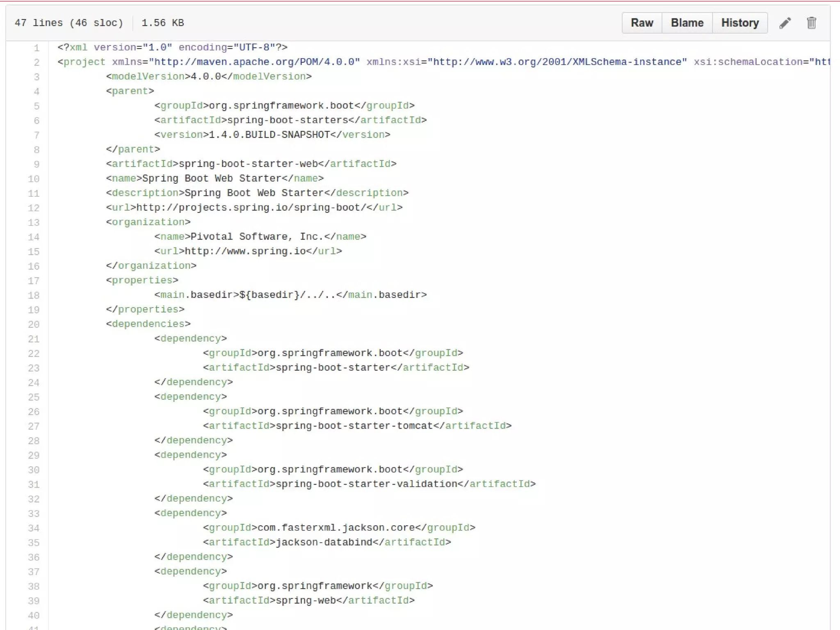Click the file size 1.56 KB label

point(162,23)
